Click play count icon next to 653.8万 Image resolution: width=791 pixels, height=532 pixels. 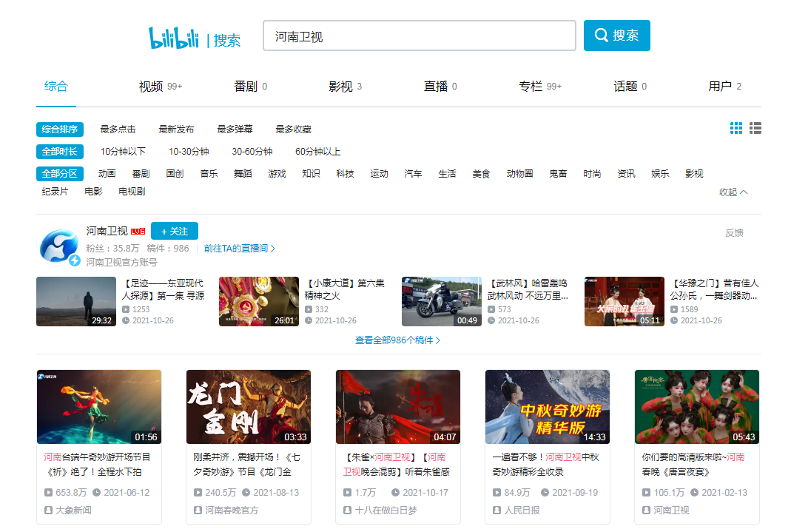48,493
